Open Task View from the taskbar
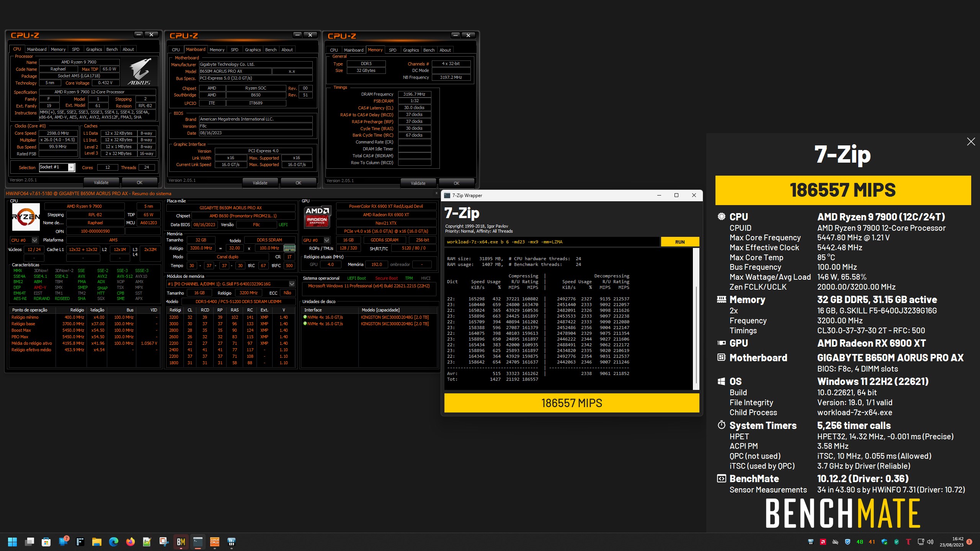This screenshot has width=980, height=551. pos(29,542)
